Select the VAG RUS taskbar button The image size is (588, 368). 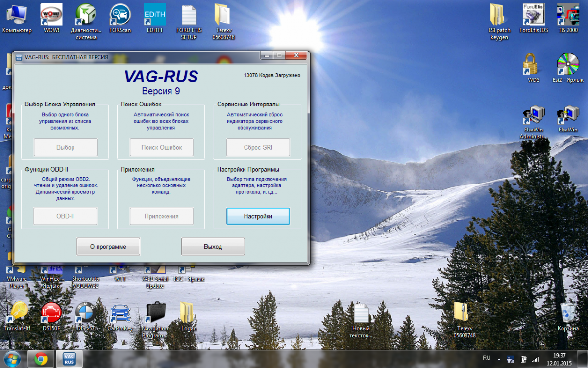point(69,359)
